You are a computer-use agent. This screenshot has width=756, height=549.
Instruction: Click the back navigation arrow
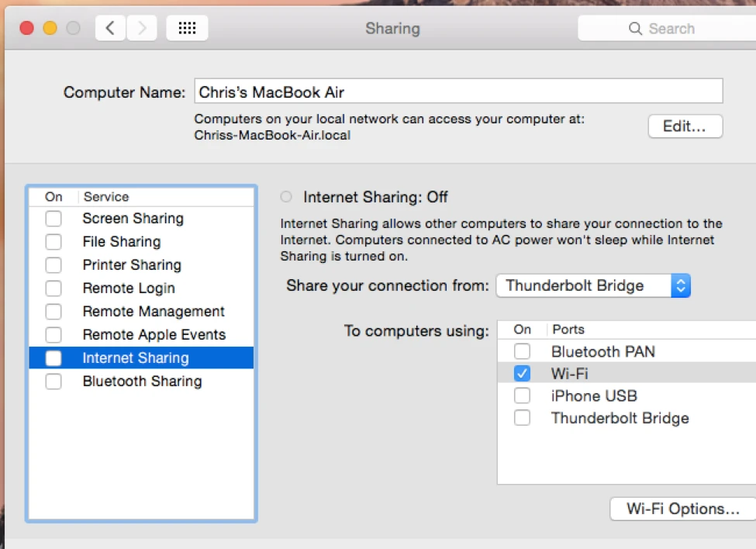coord(111,29)
